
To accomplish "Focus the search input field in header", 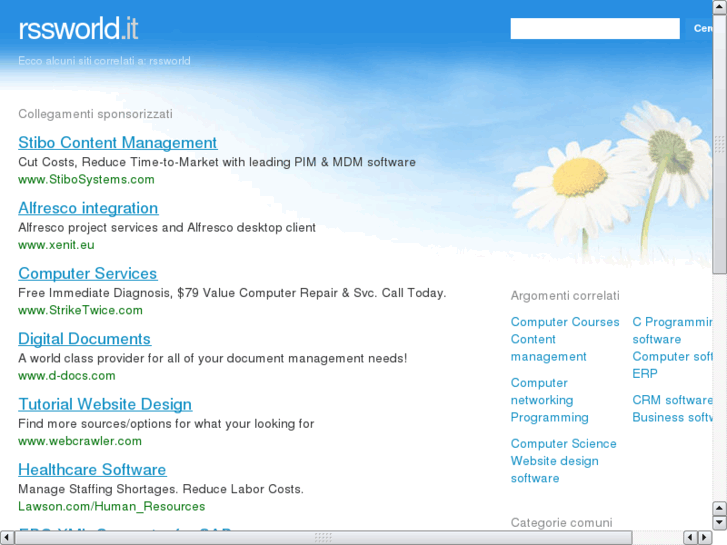I will click(x=595, y=29).
